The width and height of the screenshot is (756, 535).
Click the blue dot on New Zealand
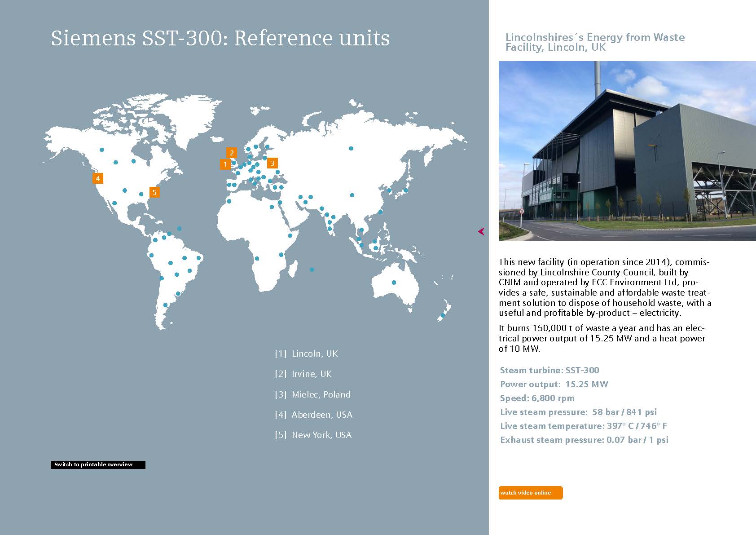(442, 316)
